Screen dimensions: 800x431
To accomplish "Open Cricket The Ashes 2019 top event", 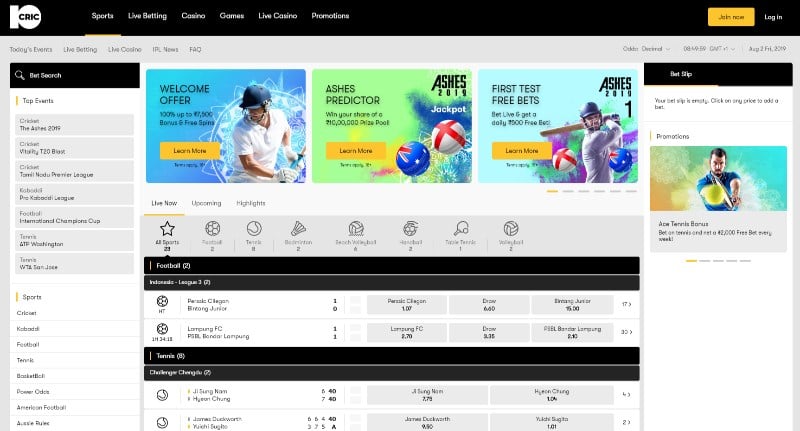I will [x=74, y=124].
